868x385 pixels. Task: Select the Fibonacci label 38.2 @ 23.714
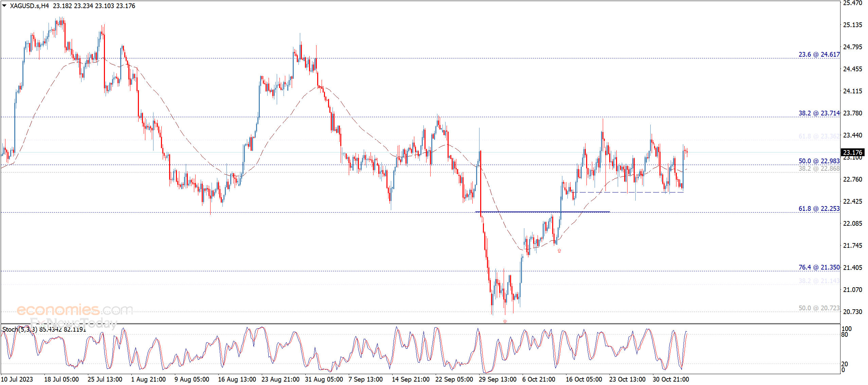point(819,113)
